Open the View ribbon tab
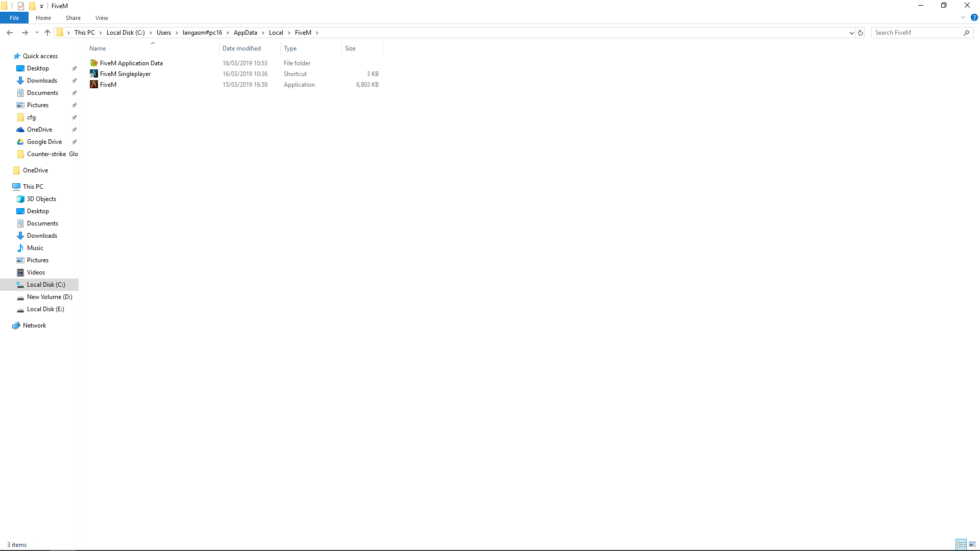The image size is (980, 551). click(x=102, y=18)
